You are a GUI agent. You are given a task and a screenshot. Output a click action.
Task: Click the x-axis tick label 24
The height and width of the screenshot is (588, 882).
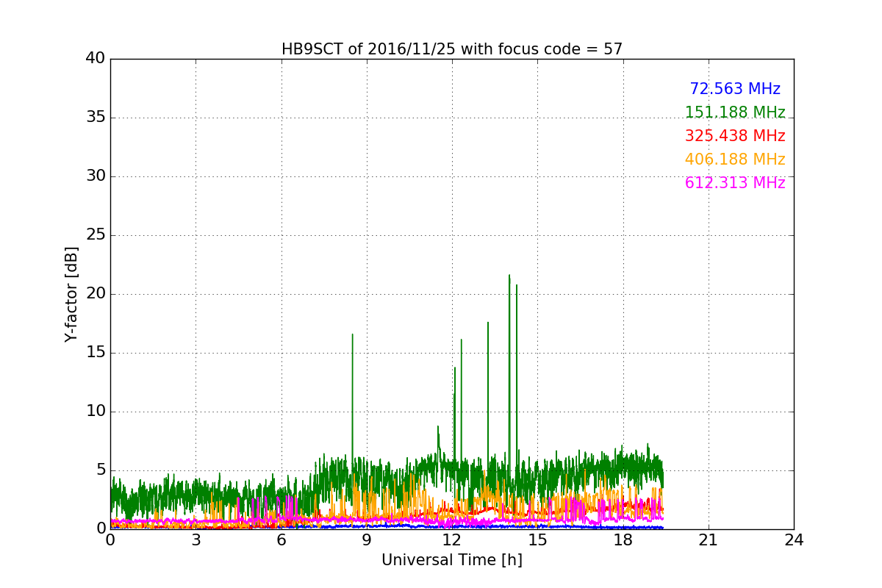pos(794,540)
